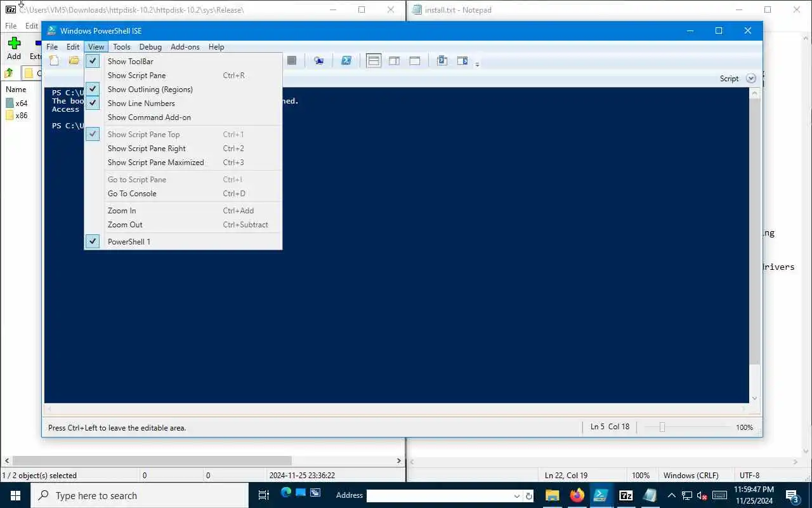Click scroll up arrow in console pane
812x508 pixels.
click(x=754, y=93)
